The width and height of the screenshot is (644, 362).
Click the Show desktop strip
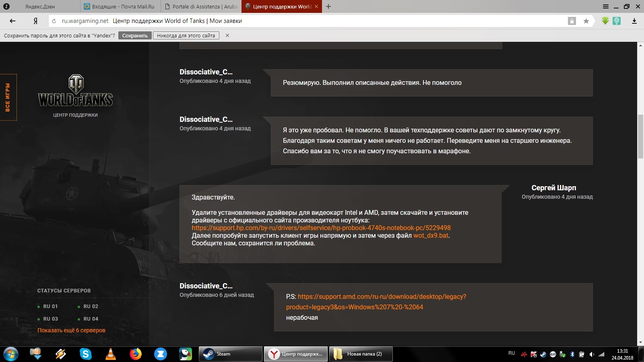[641, 354]
